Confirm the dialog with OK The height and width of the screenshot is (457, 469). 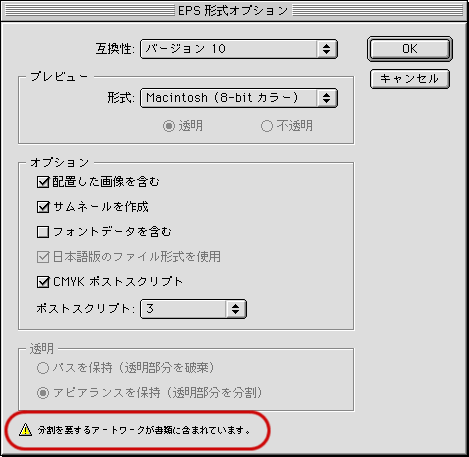click(410, 49)
